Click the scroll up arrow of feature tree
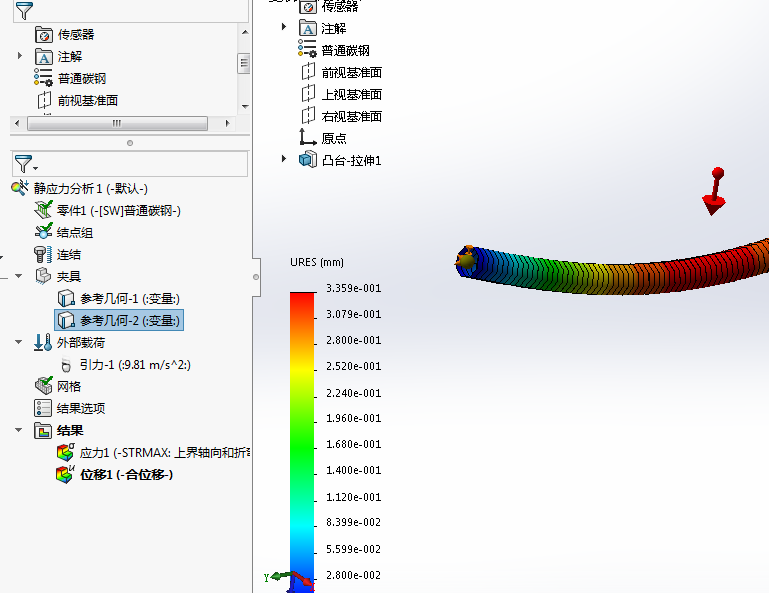Viewport: 769px width, 593px height. coord(245,32)
